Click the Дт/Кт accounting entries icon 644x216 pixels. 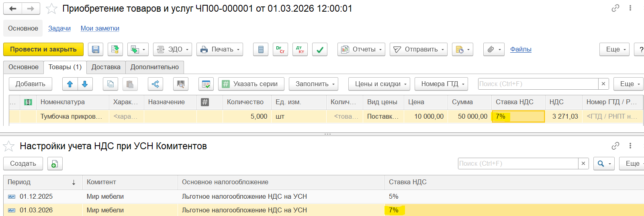[x=300, y=49]
